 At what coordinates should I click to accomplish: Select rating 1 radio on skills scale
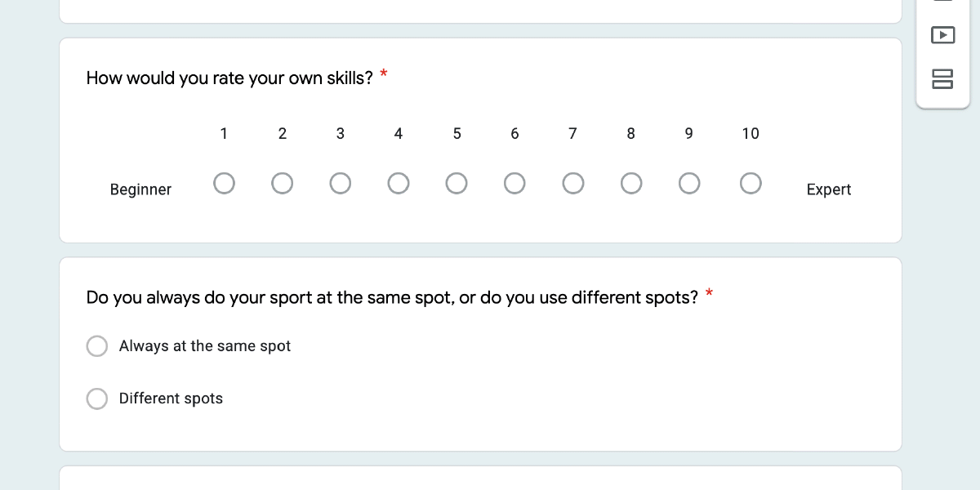click(224, 184)
